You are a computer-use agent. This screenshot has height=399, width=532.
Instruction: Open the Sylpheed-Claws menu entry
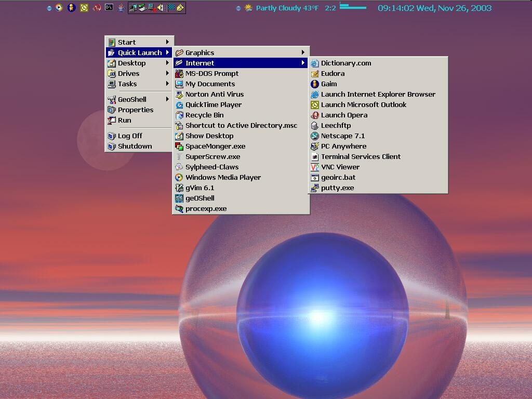pos(212,167)
